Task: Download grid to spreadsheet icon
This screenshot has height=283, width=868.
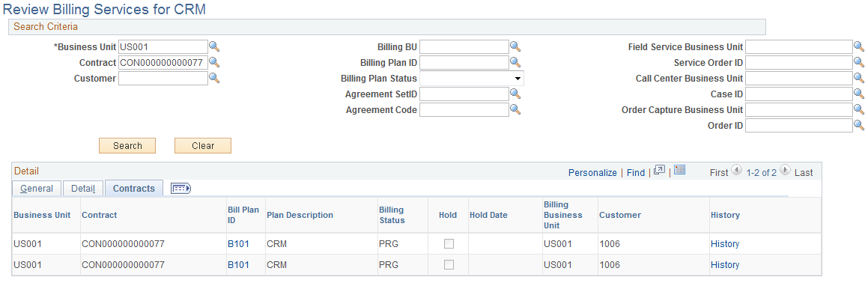Action: pos(680,171)
